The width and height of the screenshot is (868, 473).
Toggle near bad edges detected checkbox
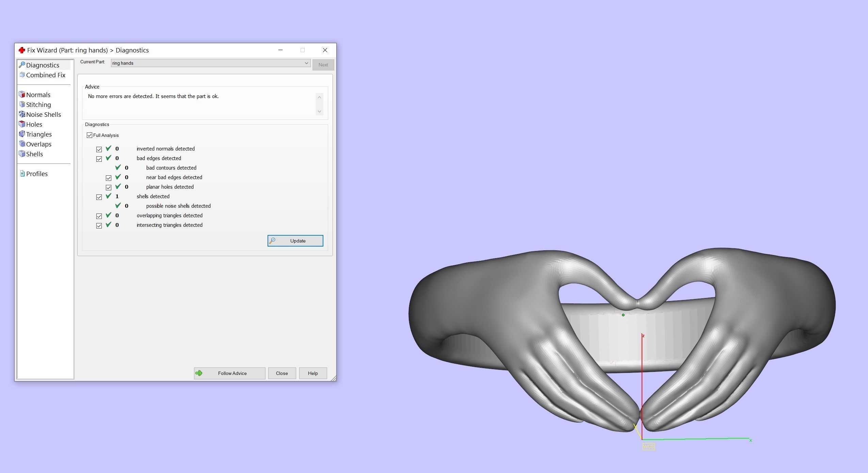109,178
